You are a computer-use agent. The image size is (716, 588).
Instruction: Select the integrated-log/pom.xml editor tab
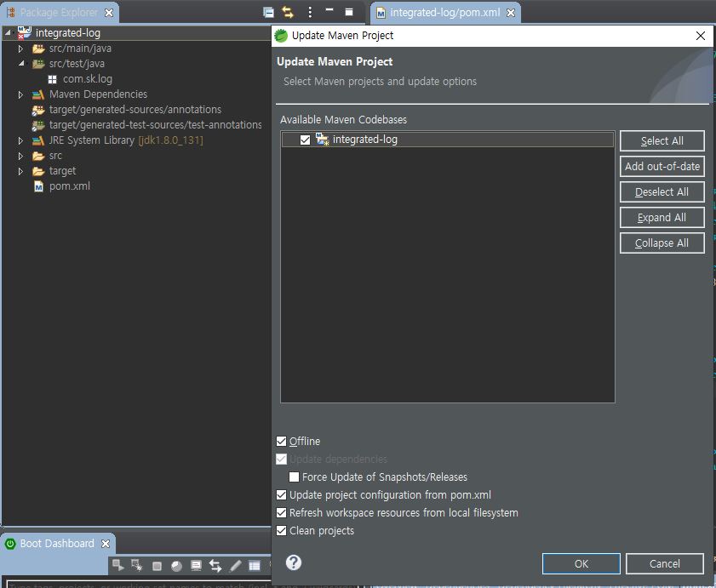(444, 13)
